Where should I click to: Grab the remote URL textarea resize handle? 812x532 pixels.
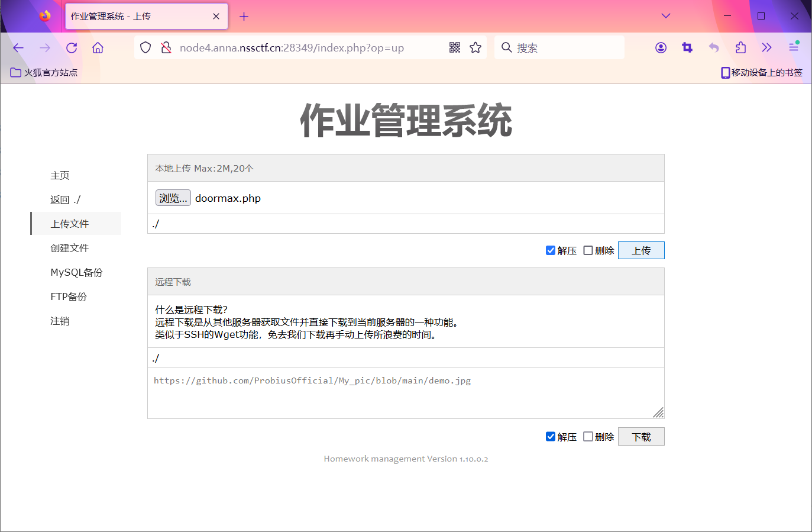point(658,412)
